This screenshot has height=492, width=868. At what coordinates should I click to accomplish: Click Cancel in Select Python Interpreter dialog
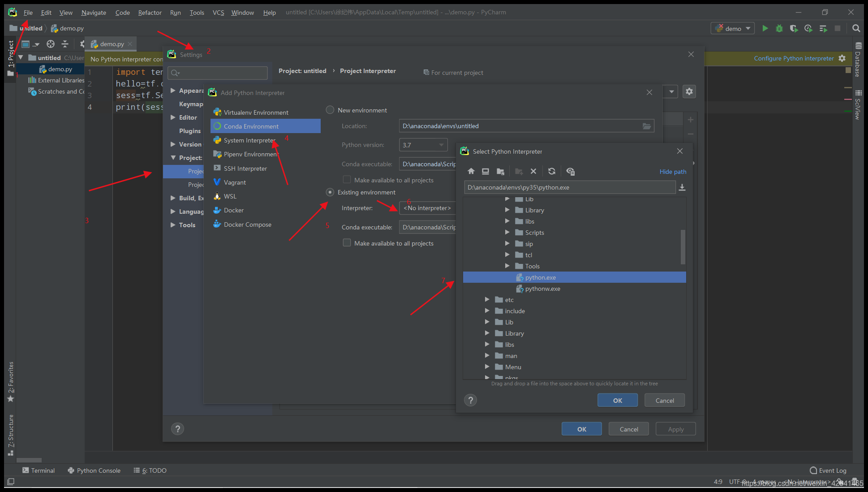[x=665, y=401]
